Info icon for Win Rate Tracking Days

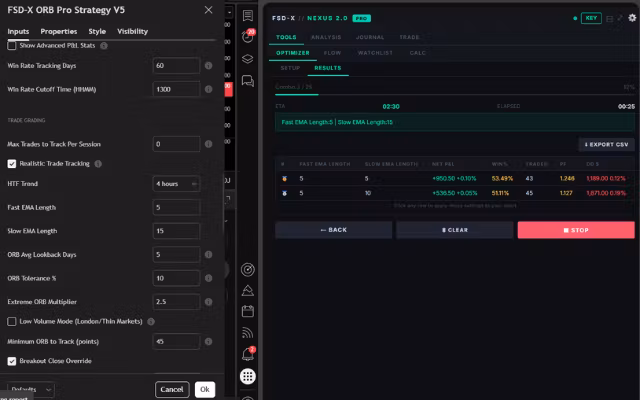tap(208, 66)
